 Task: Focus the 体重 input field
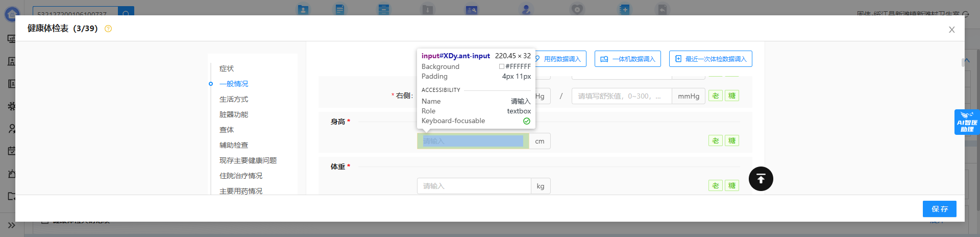[x=474, y=186]
